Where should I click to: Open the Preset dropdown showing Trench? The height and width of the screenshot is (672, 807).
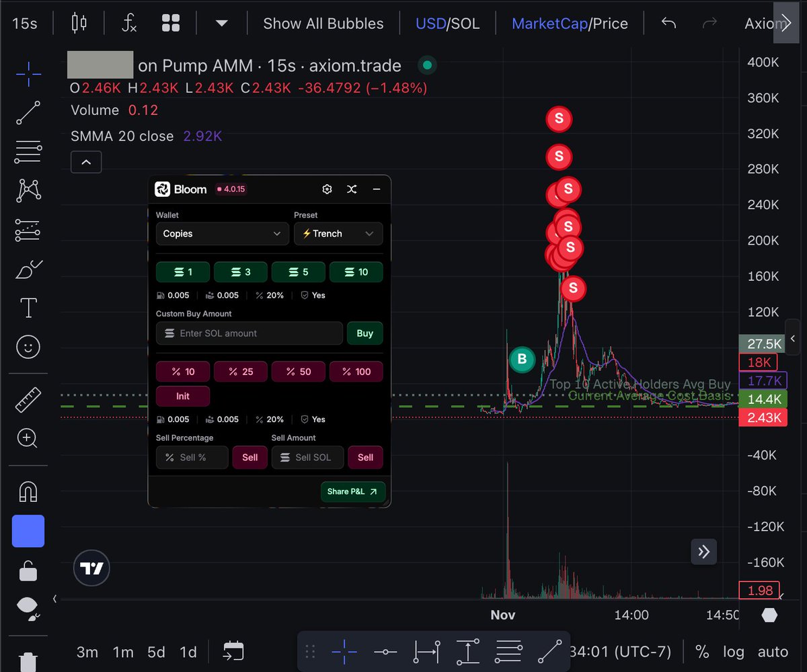pyautogui.click(x=338, y=234)
